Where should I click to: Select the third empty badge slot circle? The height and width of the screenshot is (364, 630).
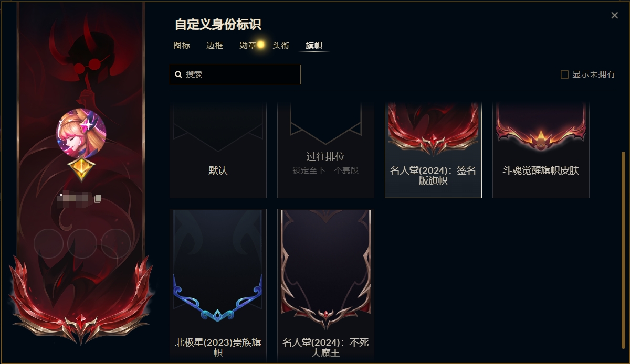115,243
